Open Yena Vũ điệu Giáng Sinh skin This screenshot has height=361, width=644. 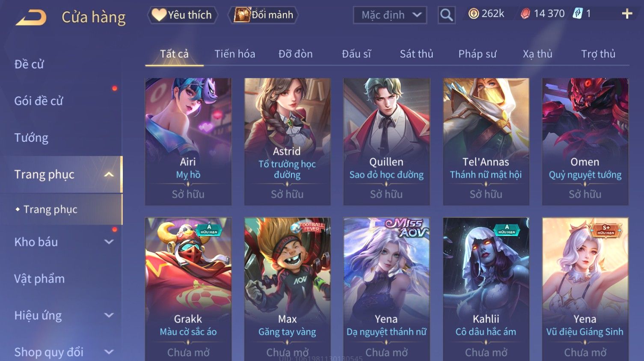coord(585,289)
